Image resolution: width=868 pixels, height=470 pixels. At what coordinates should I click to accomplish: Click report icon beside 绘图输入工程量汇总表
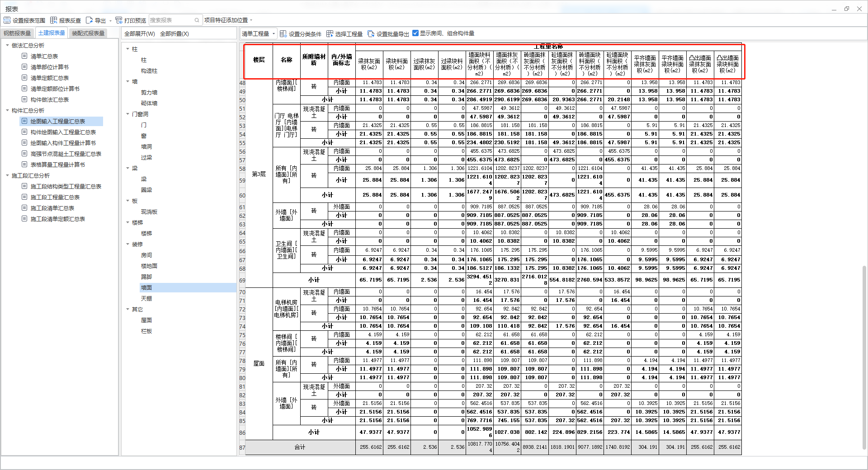(24, 121)
